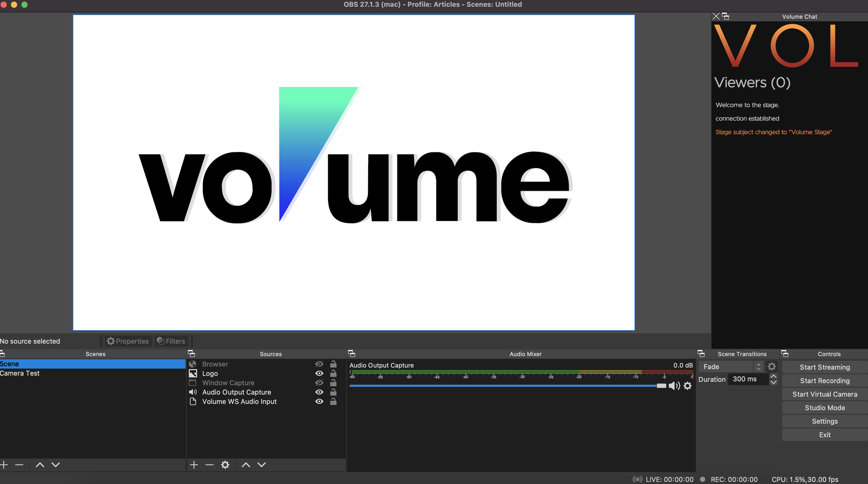Start the Virtual Camera
Screen dimensions: 868x484
[825, 394]
